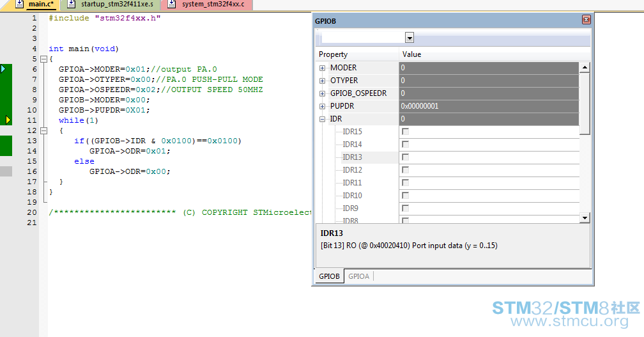The image size is (644, 337).
Task: Click the blue execution arrow at line 6
Action: [3, 69]
